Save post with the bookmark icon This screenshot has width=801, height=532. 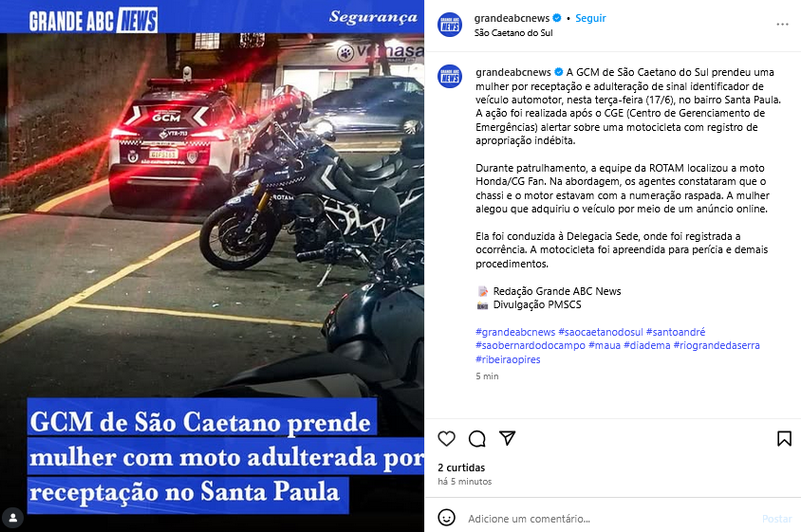coord(784,438)
